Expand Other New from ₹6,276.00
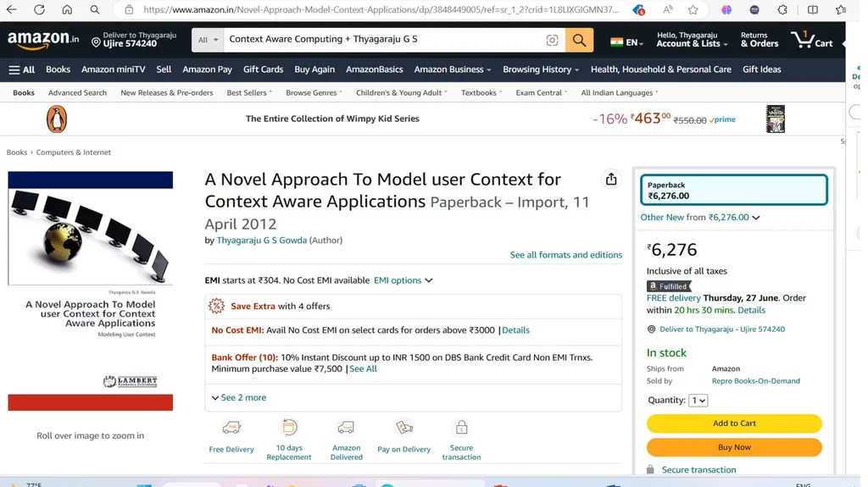Viewport: 868px width, 487px height. (x=699, y=218)
